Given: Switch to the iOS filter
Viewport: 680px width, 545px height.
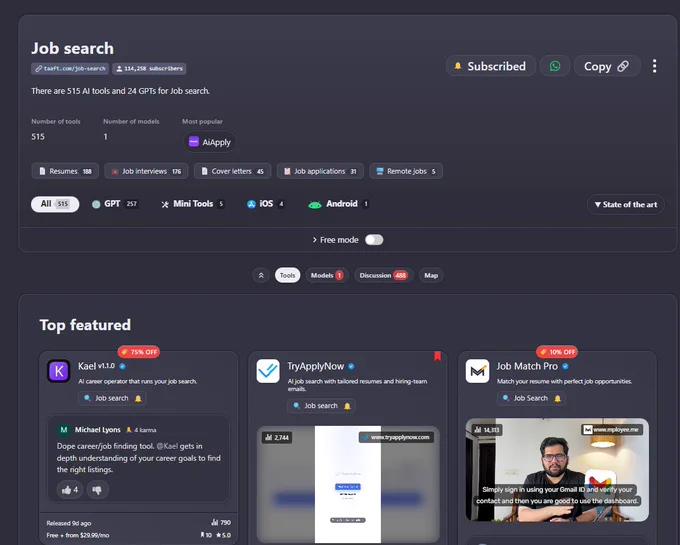Looking at the screenshot, I should coord(266,204).
